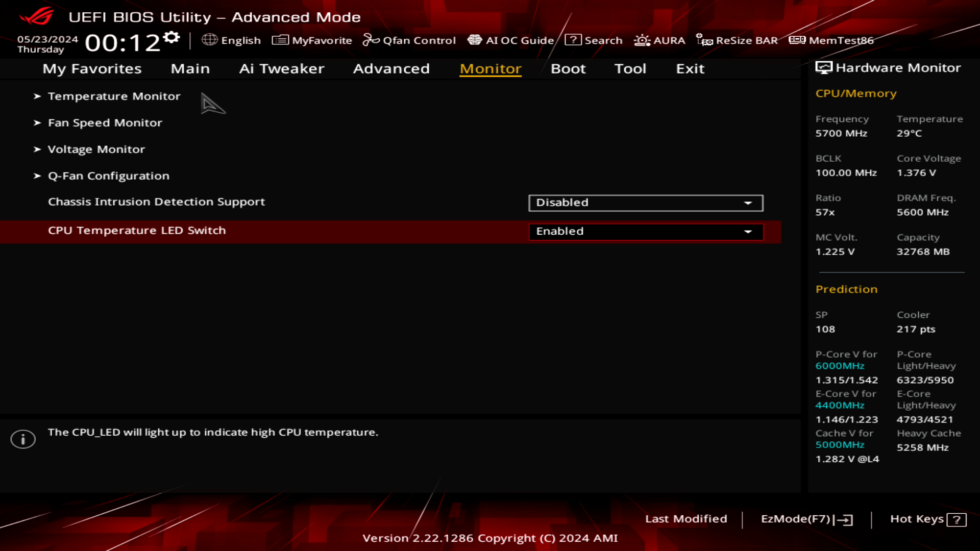Open the AI OC Guide icon

475,40
